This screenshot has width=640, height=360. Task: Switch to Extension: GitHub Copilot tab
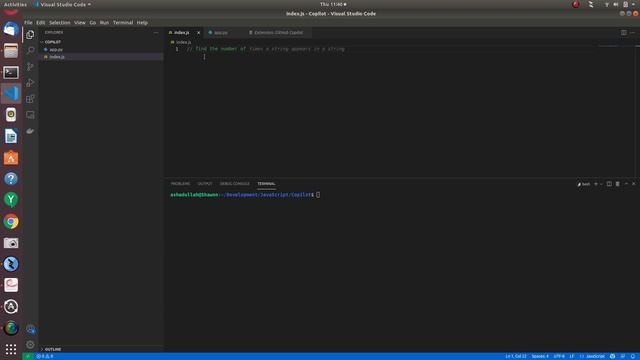(278, 33)
